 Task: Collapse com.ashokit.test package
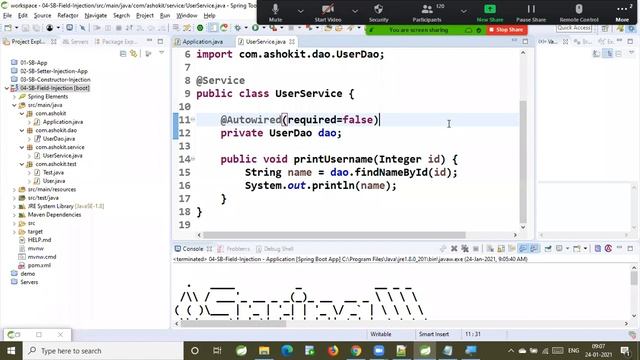tap(22, 164)
